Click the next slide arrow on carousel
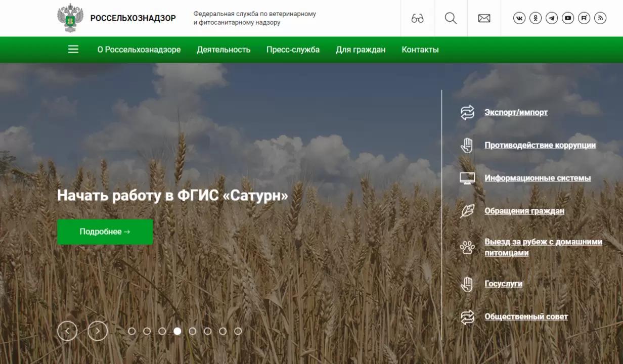 click(x=97, y=331)
